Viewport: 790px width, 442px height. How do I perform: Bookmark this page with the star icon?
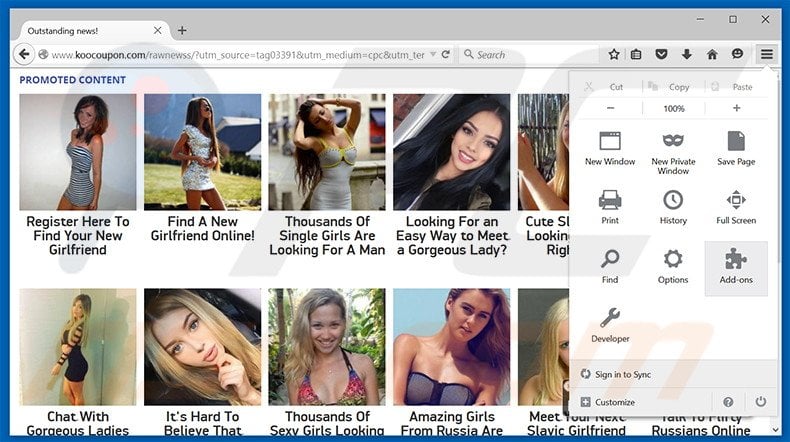(x=613, y=54)
